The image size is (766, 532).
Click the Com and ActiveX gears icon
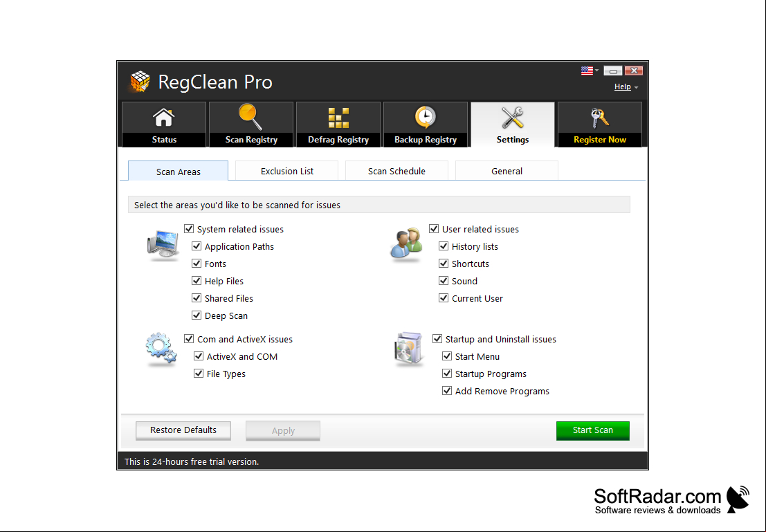(x=161, y=349)
